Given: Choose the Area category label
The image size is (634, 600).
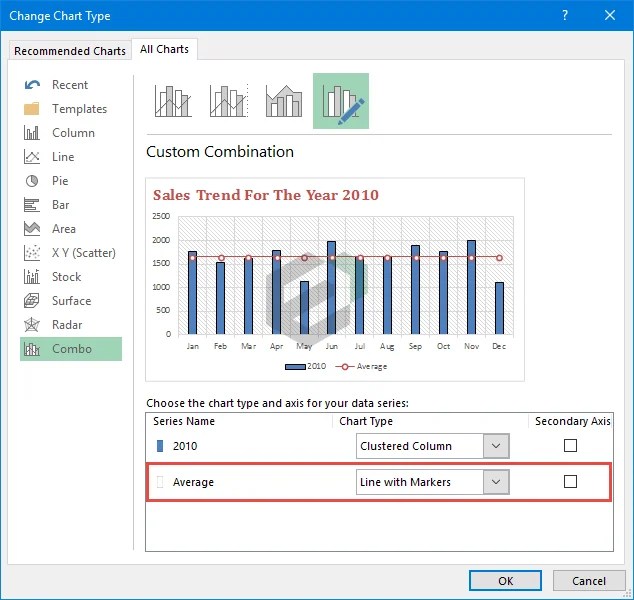Looking at the screenshot, I should tap(64, 229).
